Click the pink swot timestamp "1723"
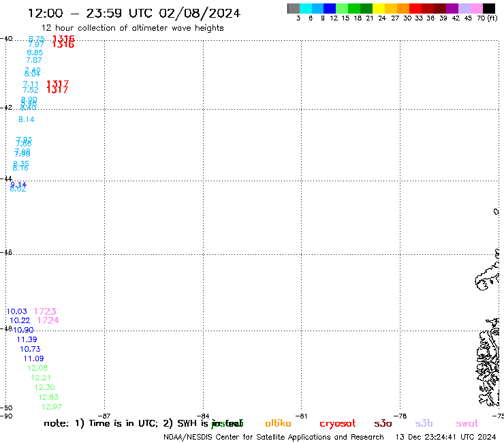 coord(45,311)
